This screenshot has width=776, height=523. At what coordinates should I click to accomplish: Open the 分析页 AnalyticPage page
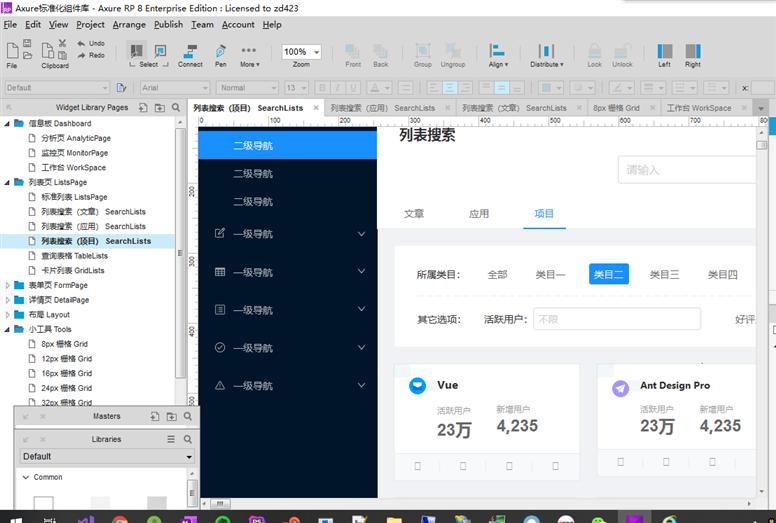point(76,138)
